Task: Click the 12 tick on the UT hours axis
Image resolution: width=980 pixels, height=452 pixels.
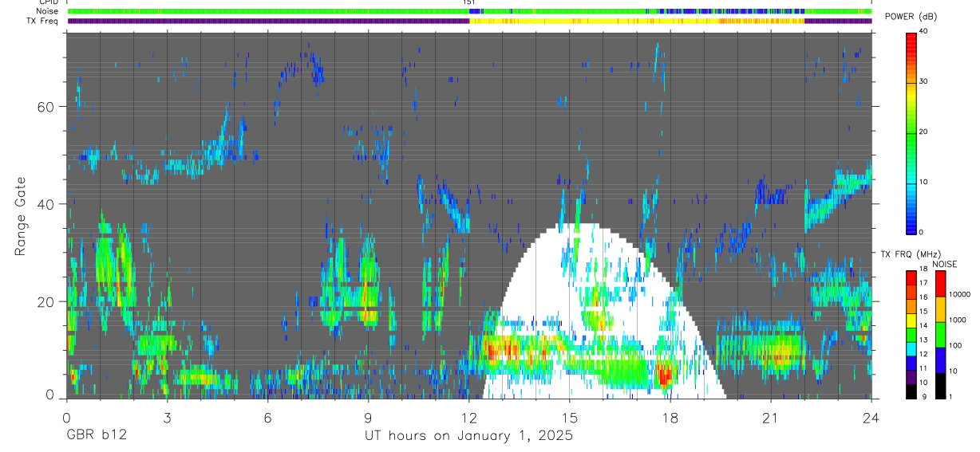Action: pos(469,418)
